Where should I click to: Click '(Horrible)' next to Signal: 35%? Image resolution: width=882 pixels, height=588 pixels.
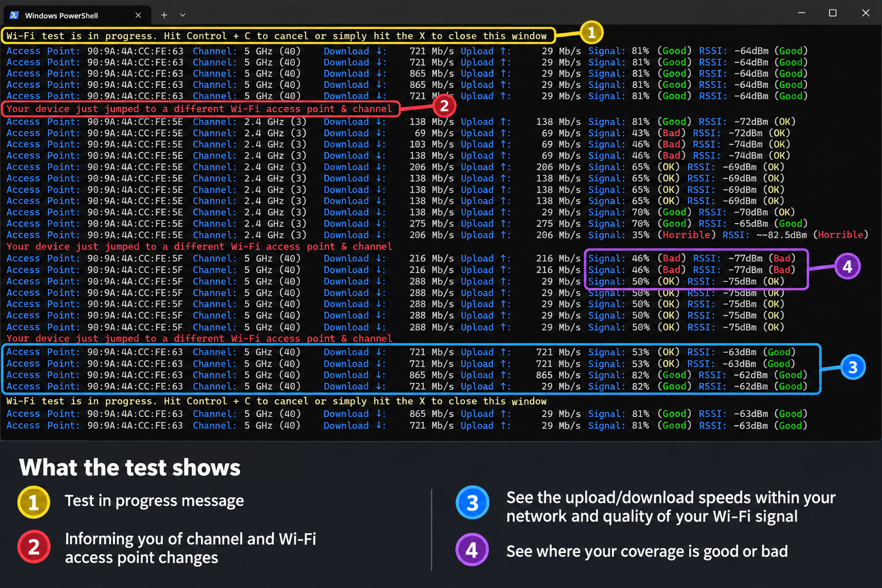(687, 235)
